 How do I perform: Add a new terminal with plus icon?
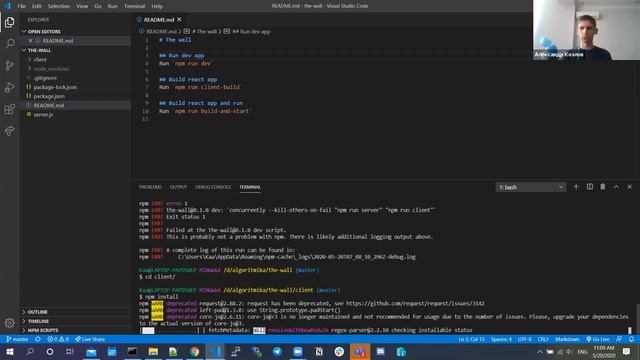tap(576, 187)
